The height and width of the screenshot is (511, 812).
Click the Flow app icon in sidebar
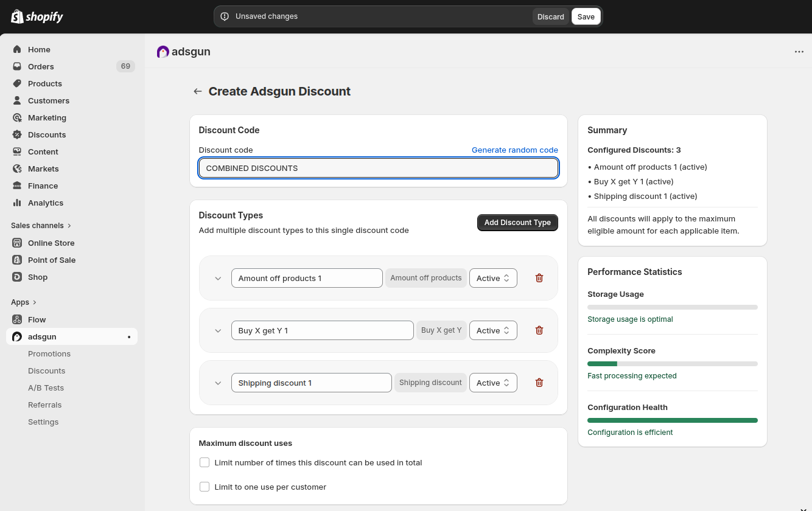(17, 319)
